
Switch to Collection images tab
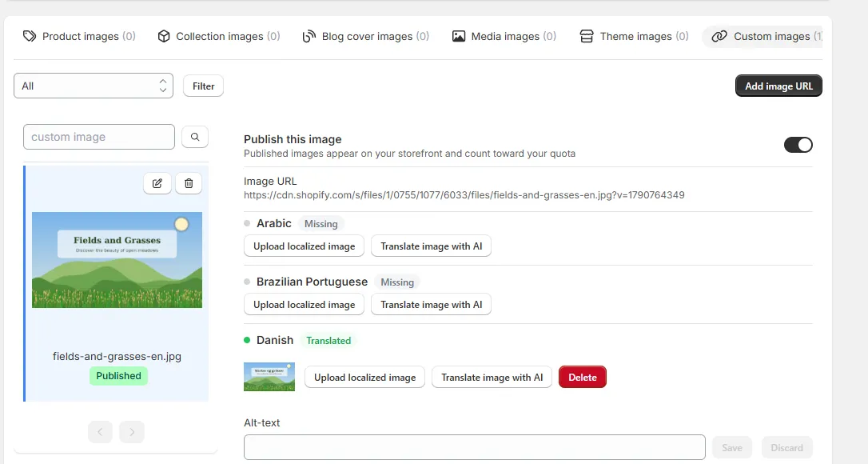tap(219, 37)
